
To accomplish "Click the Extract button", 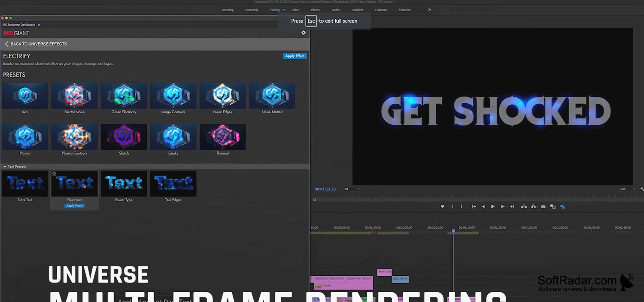I will (x=534, y=206).
